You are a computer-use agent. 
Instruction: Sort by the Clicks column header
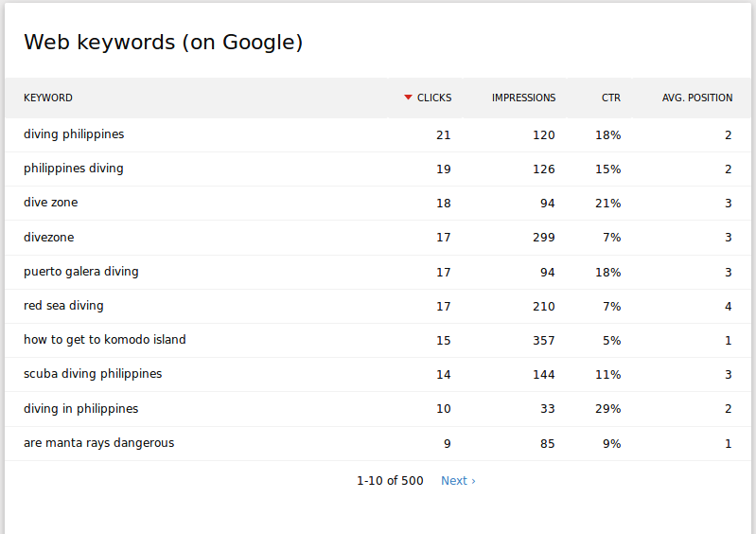pos(434,98)
